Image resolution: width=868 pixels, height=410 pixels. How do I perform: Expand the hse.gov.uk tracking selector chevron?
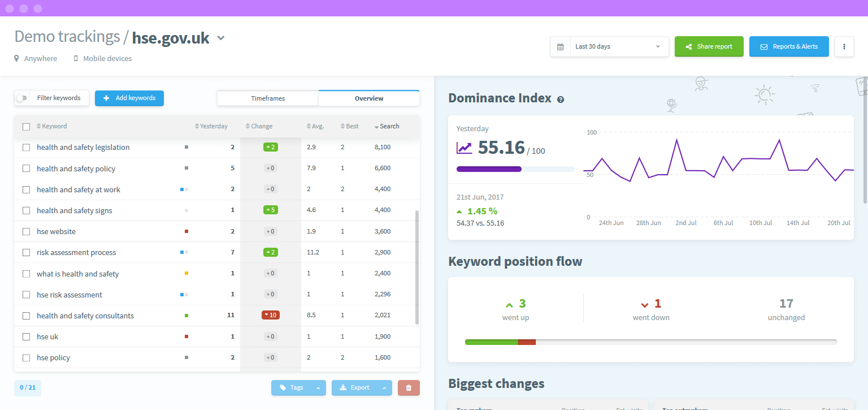click(221, 38)
